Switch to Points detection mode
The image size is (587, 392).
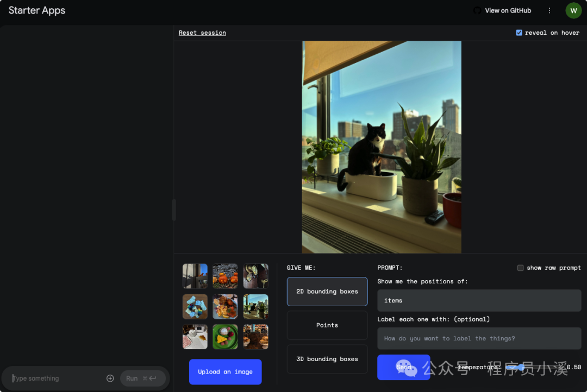coord(327,325)
